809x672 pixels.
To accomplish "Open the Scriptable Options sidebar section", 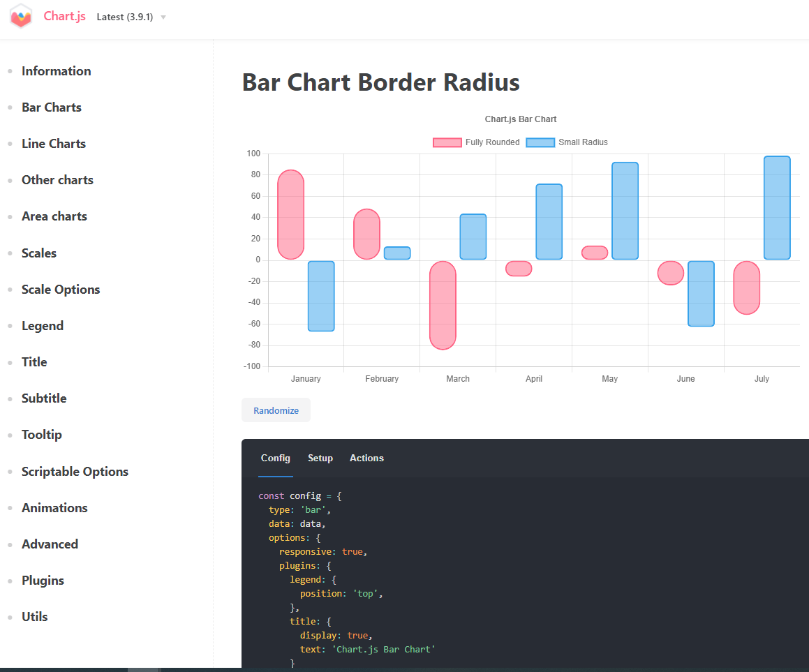I will [75, 472].
